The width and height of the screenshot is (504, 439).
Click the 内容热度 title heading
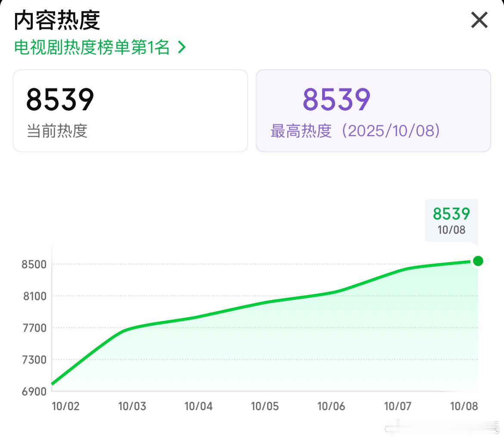(57, 20)
